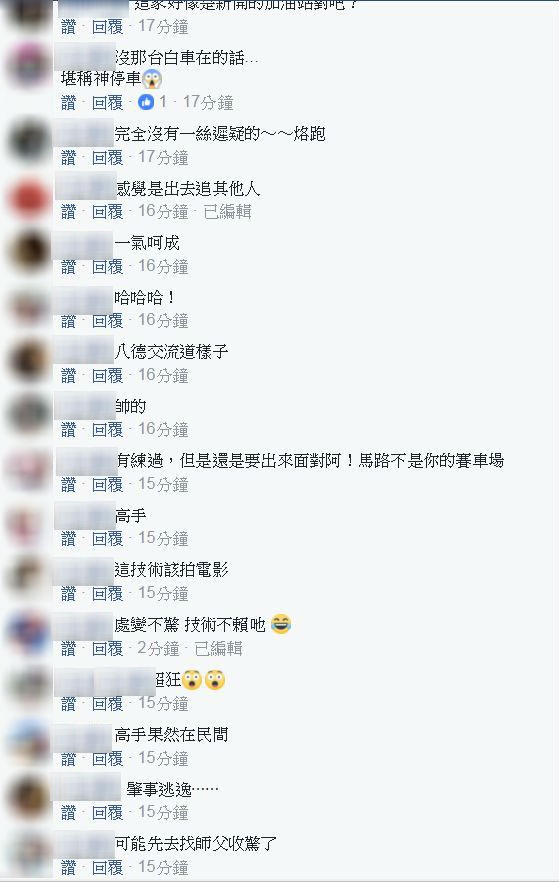The width and height of the screenshot is (559, 882).
Task: Like the comment '堪稱神停車'
Action: 68,102
